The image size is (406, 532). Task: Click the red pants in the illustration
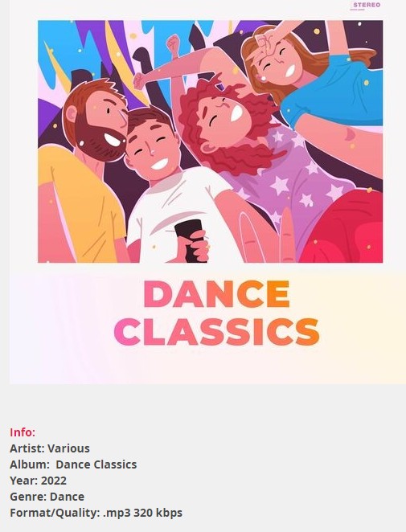coord(341,227)
